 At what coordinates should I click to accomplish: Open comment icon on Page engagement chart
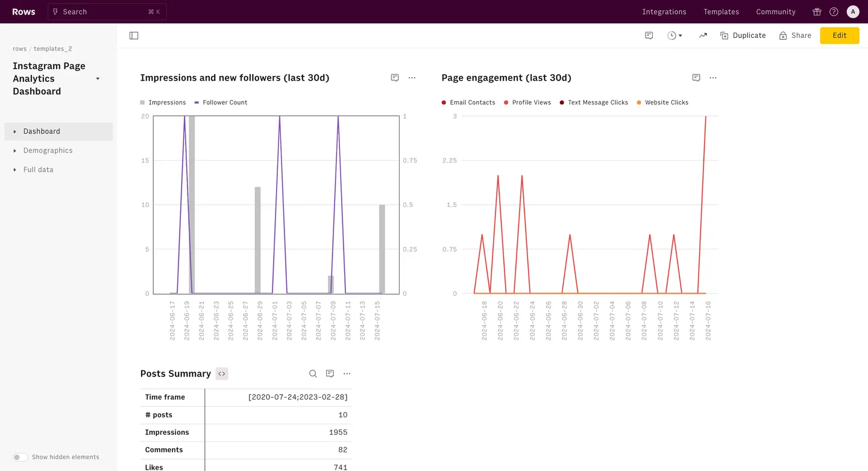pyautogui.click(x=696, y=78)
